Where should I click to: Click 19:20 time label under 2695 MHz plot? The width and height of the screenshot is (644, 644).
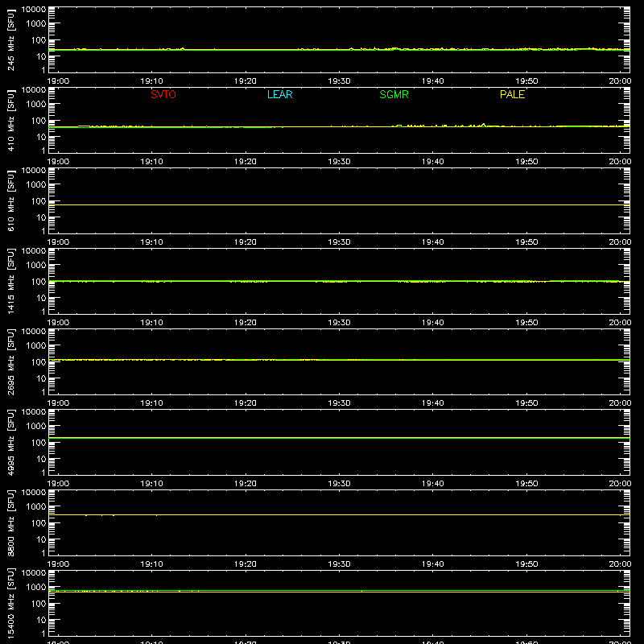point(246,403)
